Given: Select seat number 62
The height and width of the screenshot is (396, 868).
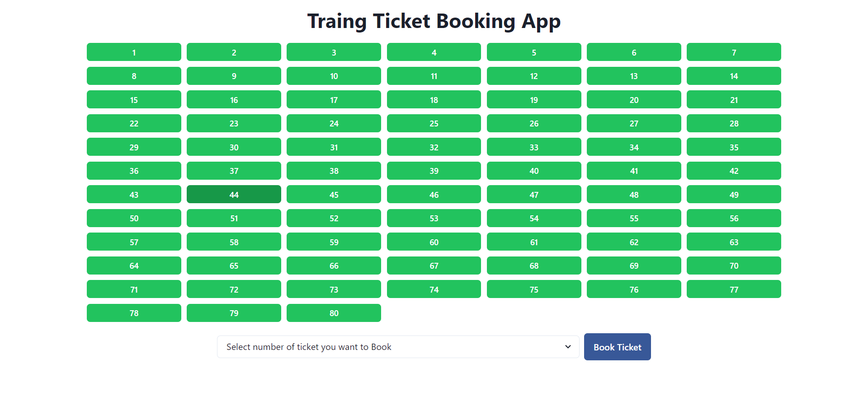Looking at the screenshot, I should pos(634,242).
